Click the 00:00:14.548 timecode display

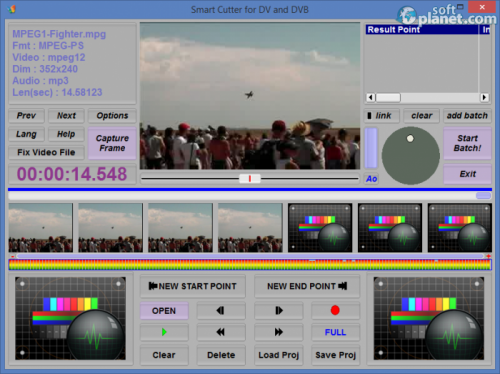72,174
